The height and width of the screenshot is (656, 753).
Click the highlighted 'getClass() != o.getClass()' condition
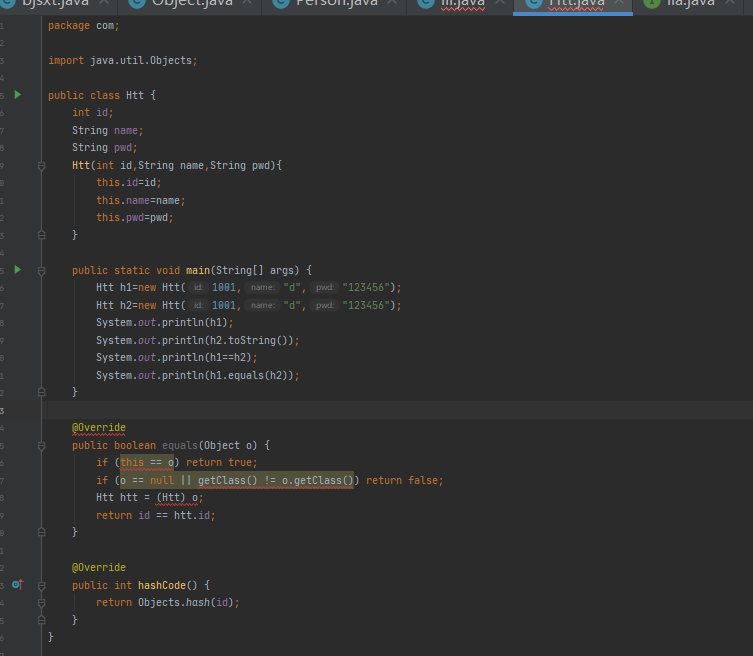(x=276, y=480)
